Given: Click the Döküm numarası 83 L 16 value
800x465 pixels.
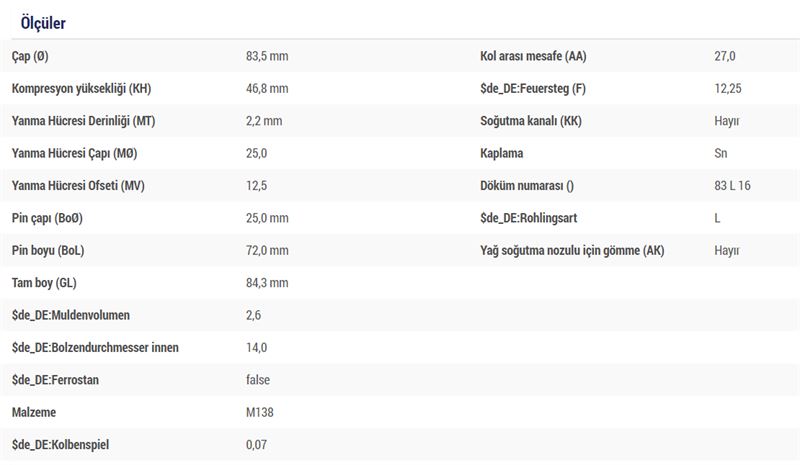Looking at the screenshot, I should coord(732,185).
